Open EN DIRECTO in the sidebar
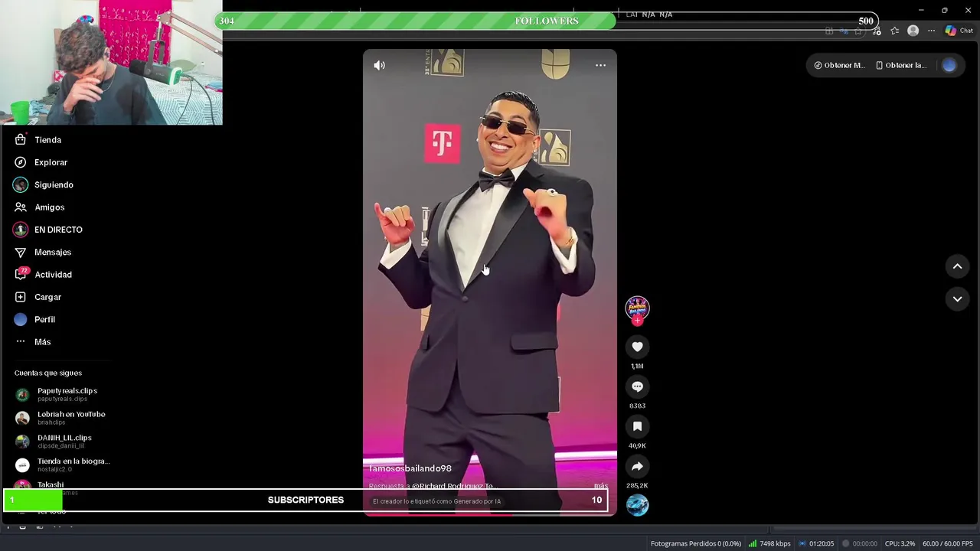Viewport: 980px width, 551px height. pos(60,230)
